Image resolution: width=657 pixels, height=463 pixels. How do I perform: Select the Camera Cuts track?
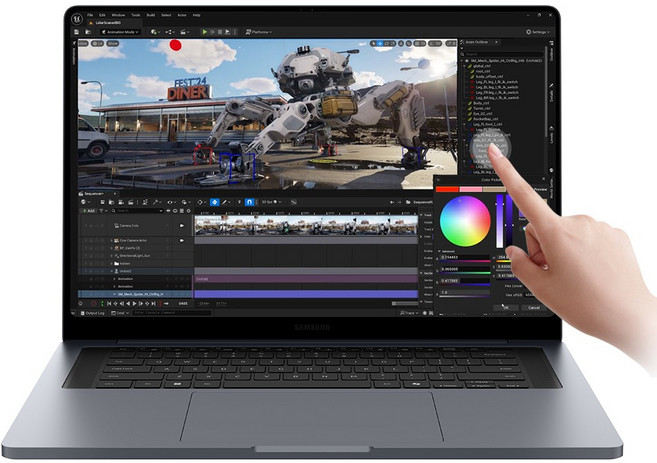(129, 225)
